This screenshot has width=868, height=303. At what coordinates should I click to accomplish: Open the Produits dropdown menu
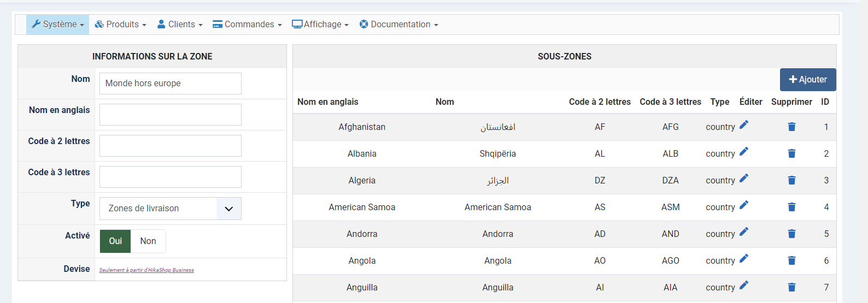pos(121,25)
